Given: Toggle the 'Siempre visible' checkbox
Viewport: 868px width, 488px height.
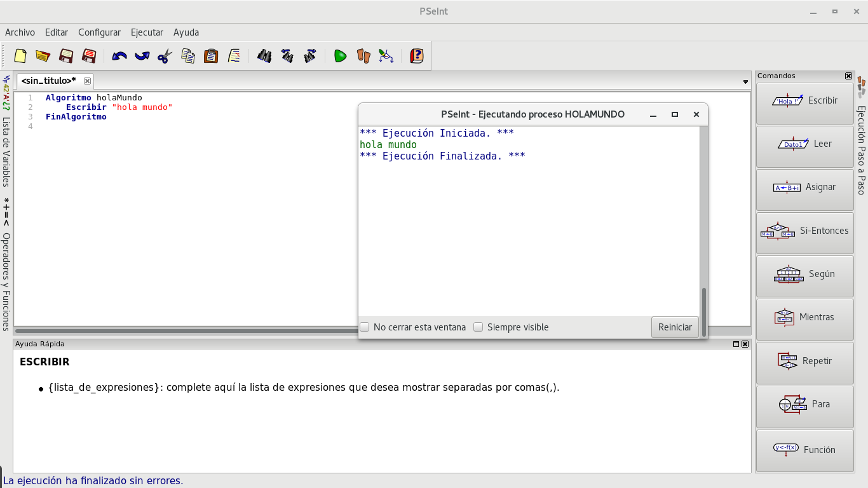Looking at the screenshot, I should [x=478, y=327].
